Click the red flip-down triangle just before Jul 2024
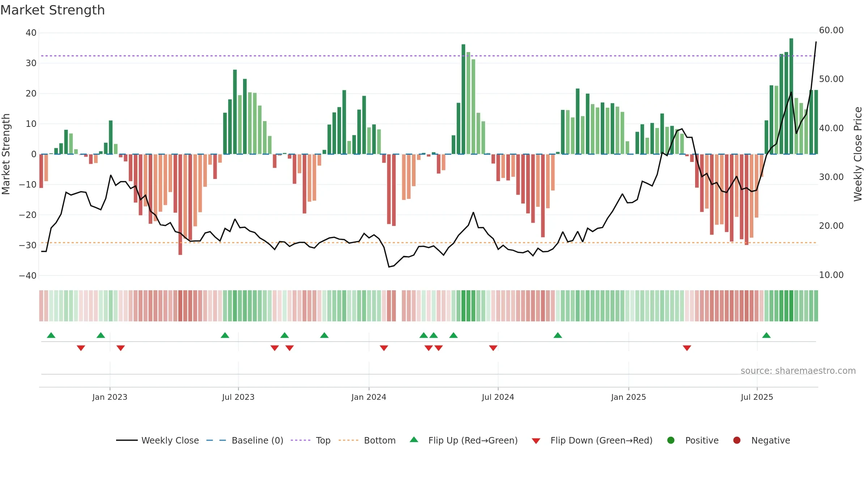Viewport: 868px width, 488px height. pyautogui.click(x=493, y=348)
